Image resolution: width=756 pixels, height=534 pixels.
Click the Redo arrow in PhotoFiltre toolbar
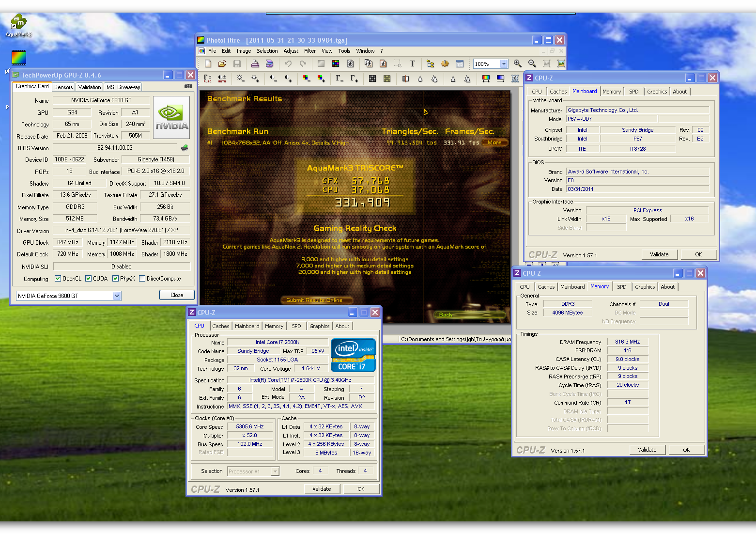coord(303,63)
